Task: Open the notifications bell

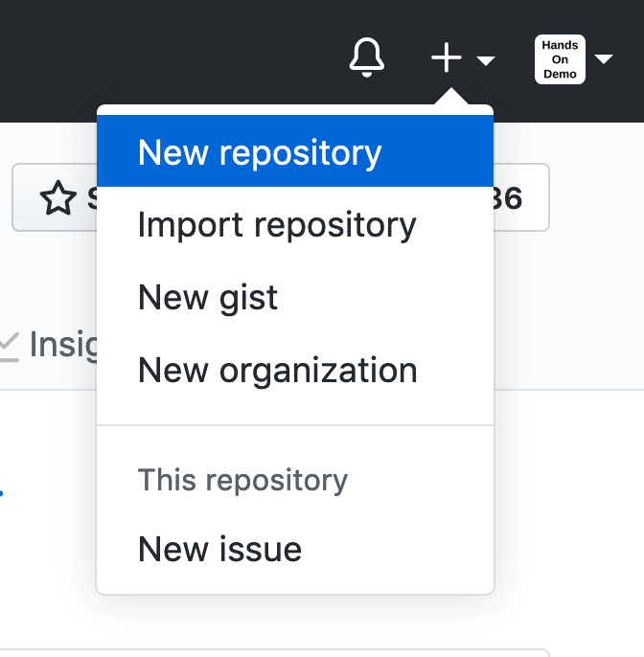Action: (367, 57)
